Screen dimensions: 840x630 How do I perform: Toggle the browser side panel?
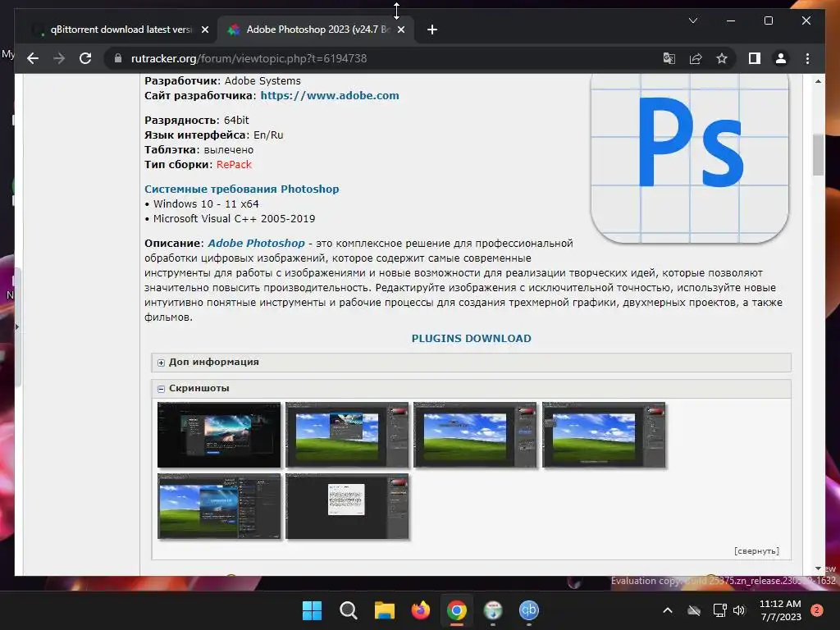click(755, 58)
